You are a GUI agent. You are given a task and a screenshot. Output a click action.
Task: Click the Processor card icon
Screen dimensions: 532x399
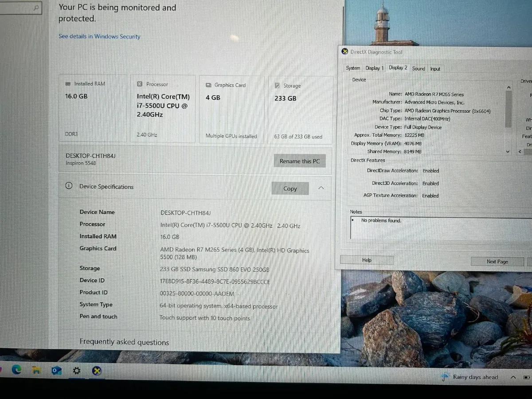point(140,84)
